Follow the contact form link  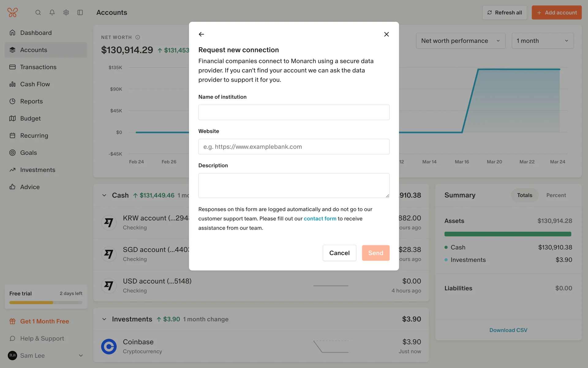pyautogui.click(x=320, y=219)
